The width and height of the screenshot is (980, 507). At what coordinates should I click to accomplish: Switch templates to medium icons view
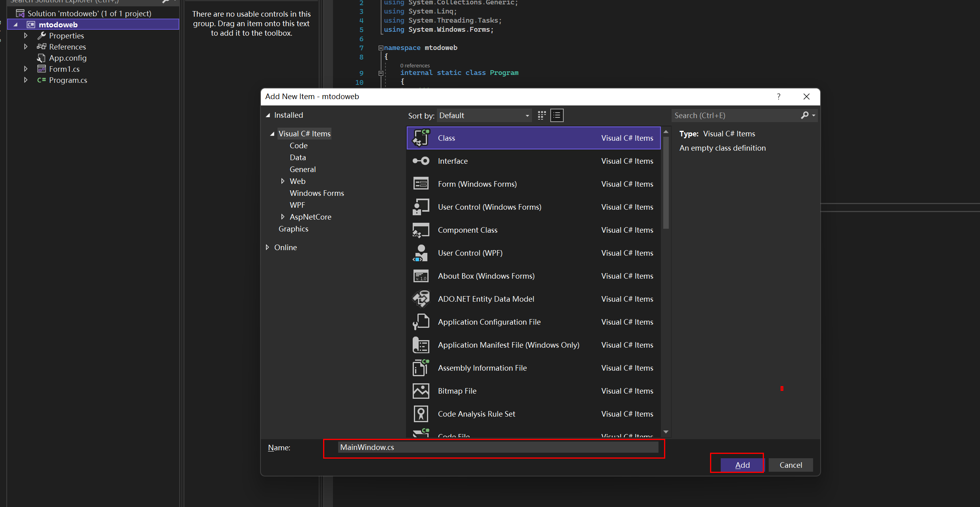coord(541,115)
